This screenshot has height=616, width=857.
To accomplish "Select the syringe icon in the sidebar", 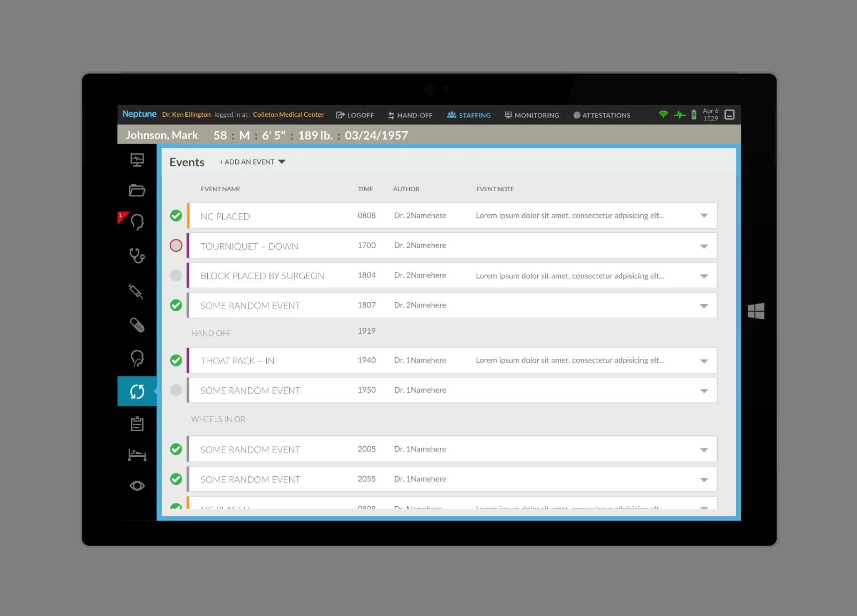I will 136,291.
